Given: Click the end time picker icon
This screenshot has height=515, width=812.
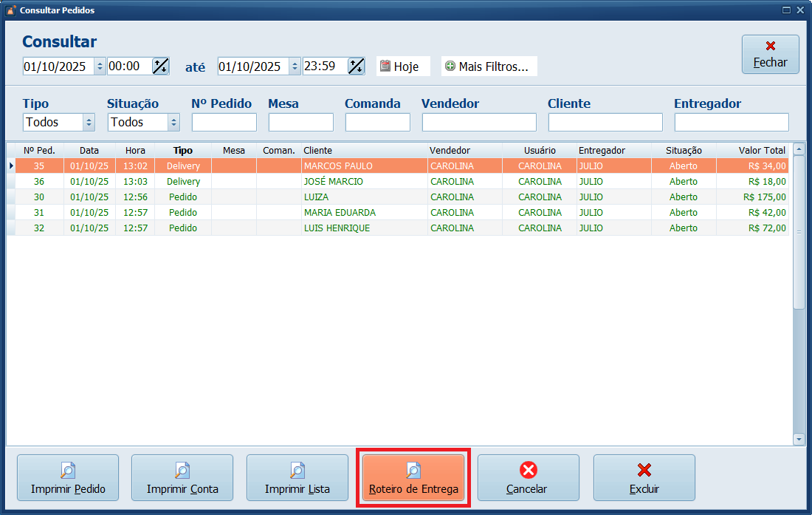Looking at the screenshot, I should (357, 66).
